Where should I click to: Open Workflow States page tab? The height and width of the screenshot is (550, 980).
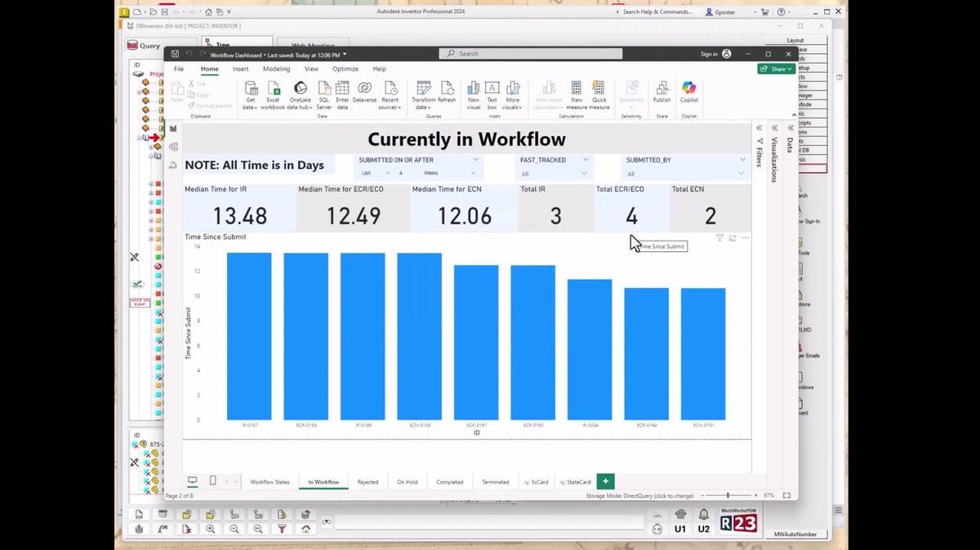click(269, 482)
